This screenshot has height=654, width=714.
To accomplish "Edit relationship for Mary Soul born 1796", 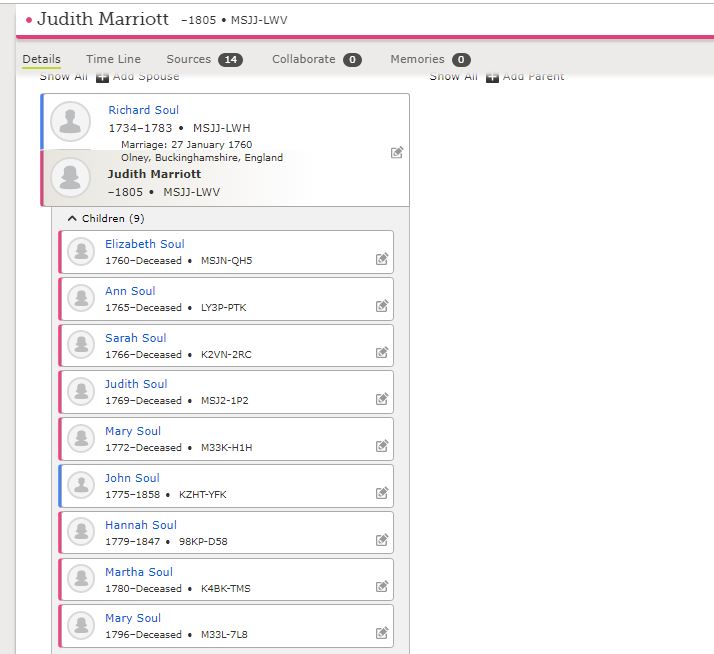I will 382,633.
